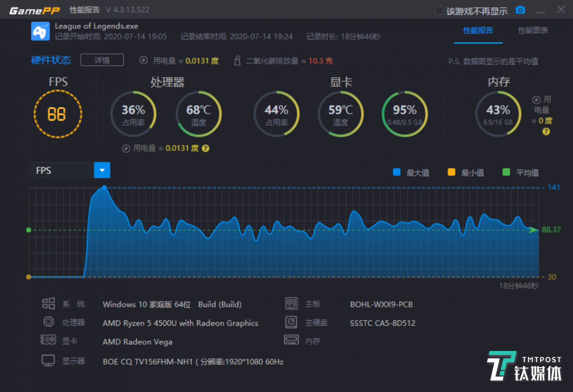573x392 pixels.
Task: Click the monitor display icon
Action: (48, 361)
